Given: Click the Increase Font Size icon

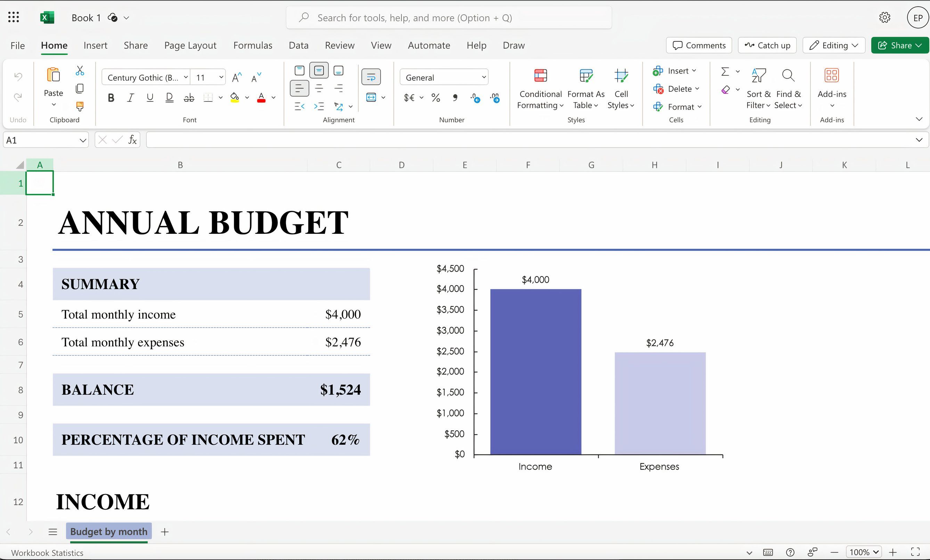Looking at the screenshot, I should click(237, 78).
